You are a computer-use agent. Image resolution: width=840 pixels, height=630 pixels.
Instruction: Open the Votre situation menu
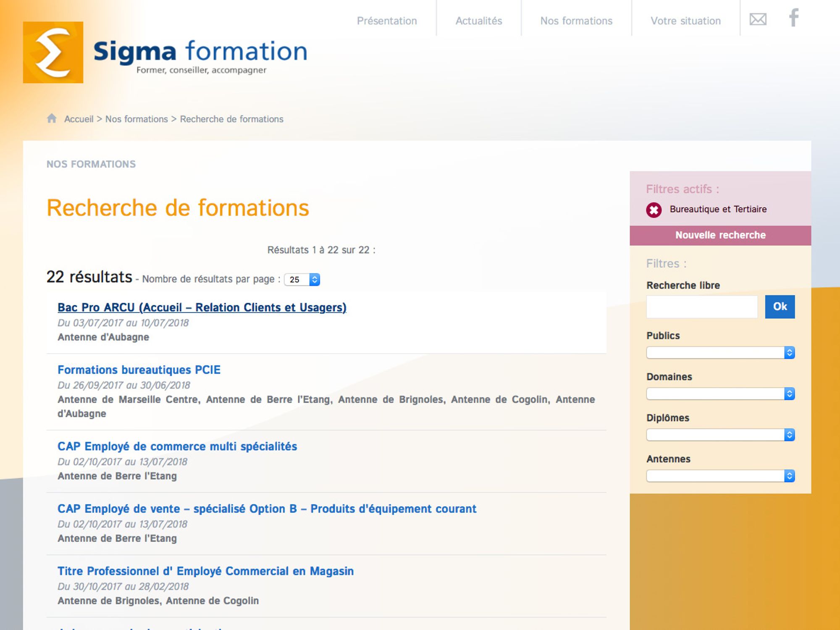click(685, 21)
